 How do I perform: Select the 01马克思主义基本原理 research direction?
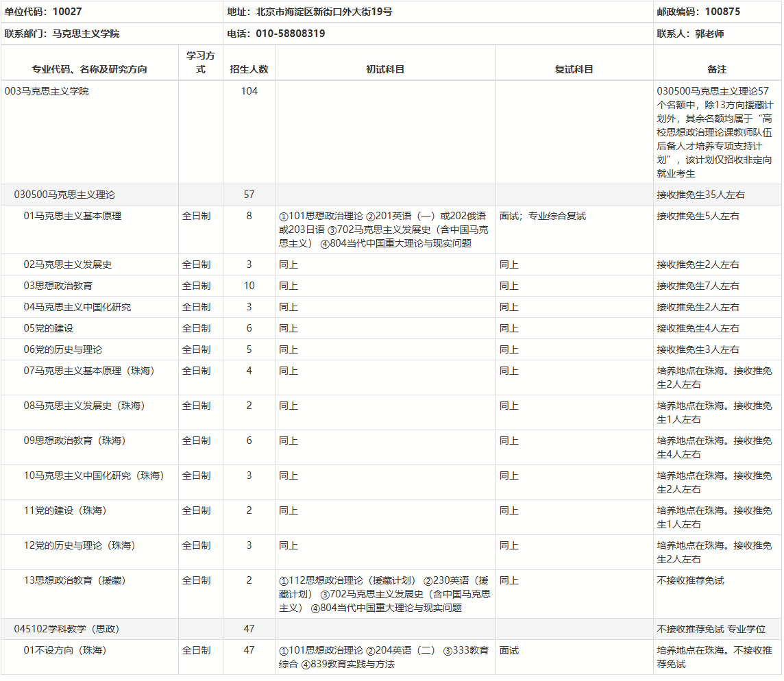(73, 216)
